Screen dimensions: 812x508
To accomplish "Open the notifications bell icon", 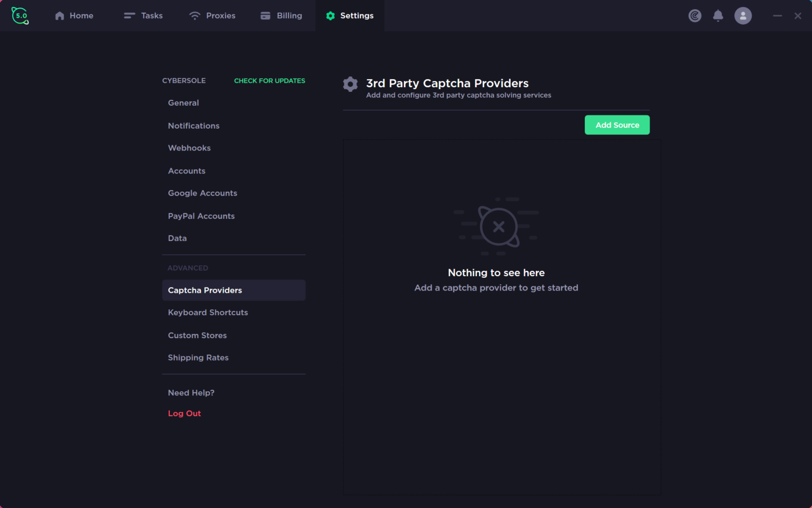I will 718,15.
